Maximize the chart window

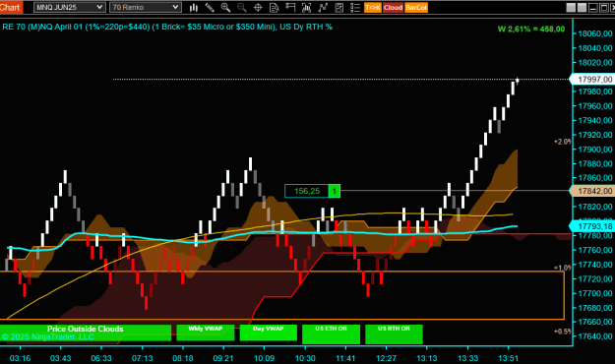tap(604, 8)
